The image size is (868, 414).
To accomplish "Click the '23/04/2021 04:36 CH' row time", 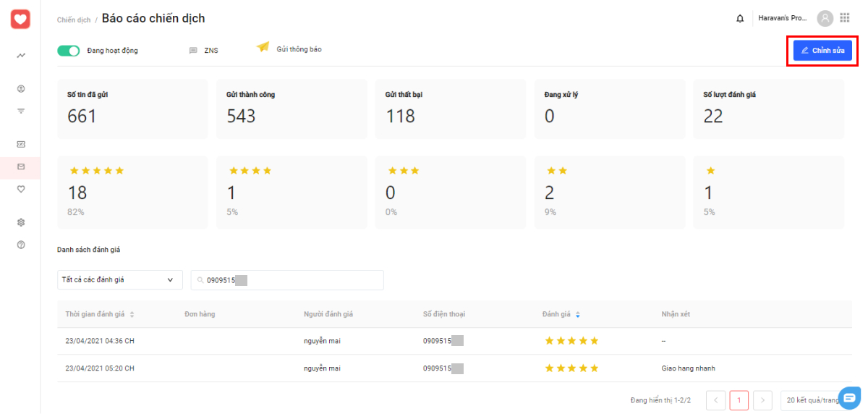I will tap(100, 341).
